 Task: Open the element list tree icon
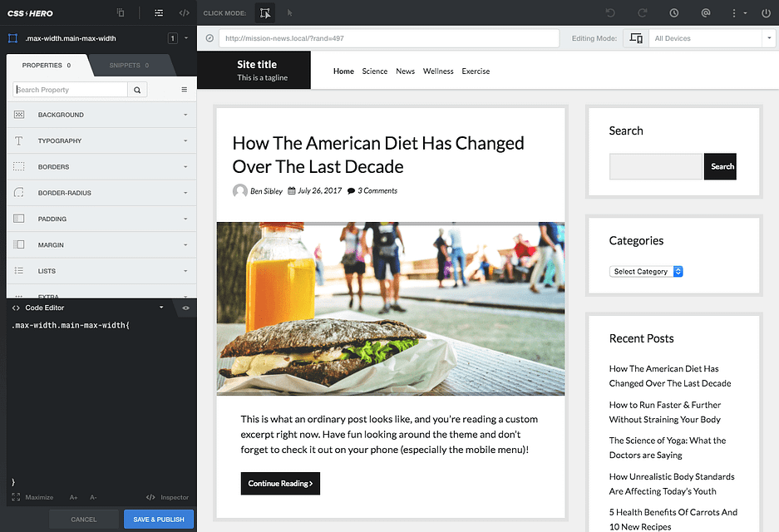(x=159, y=13)
